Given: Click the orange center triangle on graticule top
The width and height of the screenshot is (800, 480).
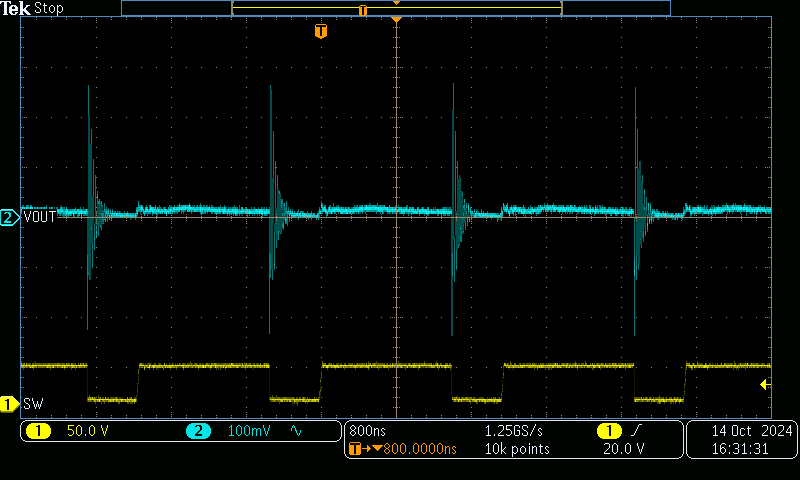Looking at the screenshot, I should pos(397,20).
